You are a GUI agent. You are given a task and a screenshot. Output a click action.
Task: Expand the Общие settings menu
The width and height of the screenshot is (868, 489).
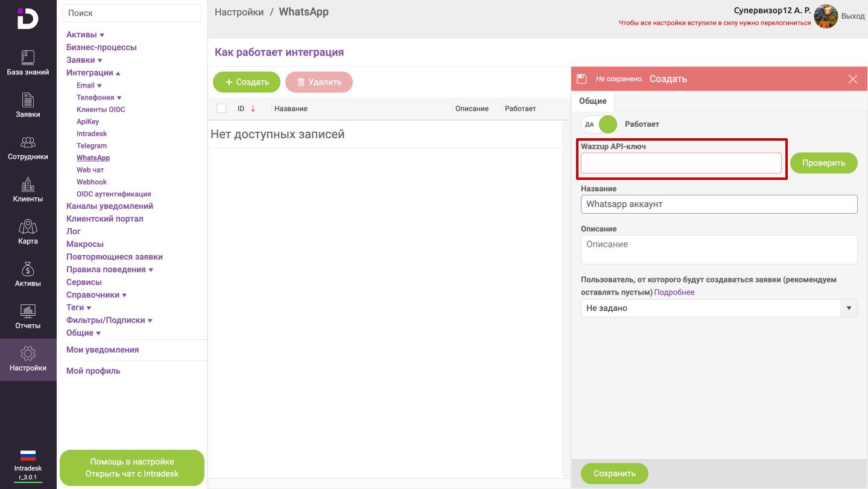point(84,333)
